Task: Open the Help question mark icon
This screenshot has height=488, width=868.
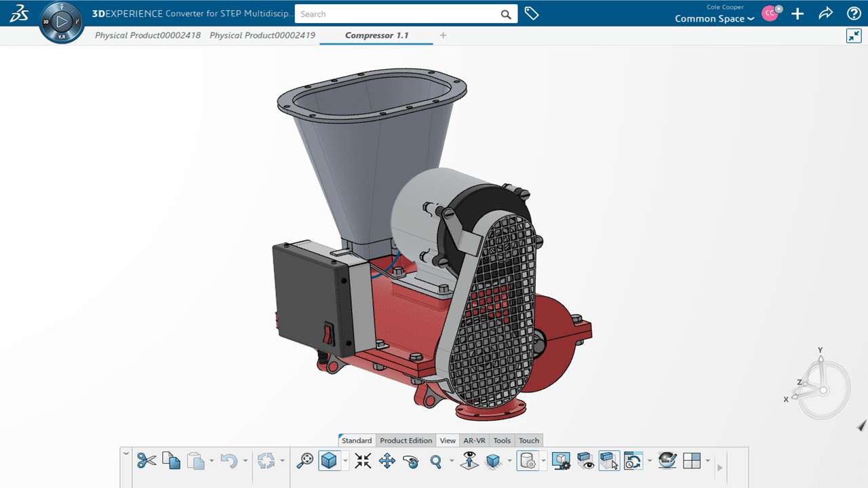Action: [854, 14]
